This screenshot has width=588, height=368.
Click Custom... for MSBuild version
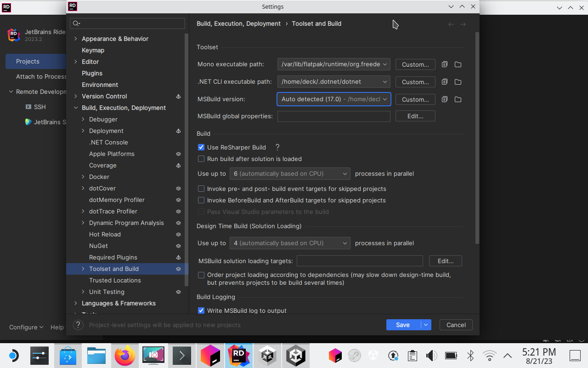[415, 99]
